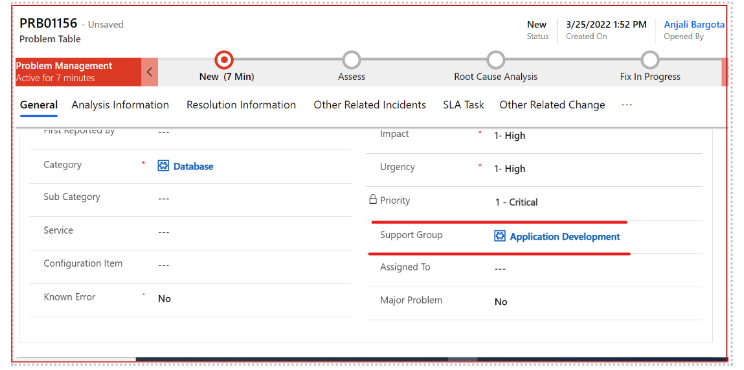The height and width of the screenshot is (370, 744).
Task: Change the Impact value 1- High
Action: pos(510,136)
